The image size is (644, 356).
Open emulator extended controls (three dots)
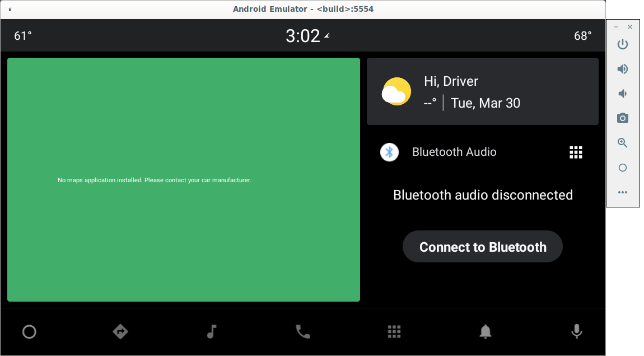tap(622, 192)
